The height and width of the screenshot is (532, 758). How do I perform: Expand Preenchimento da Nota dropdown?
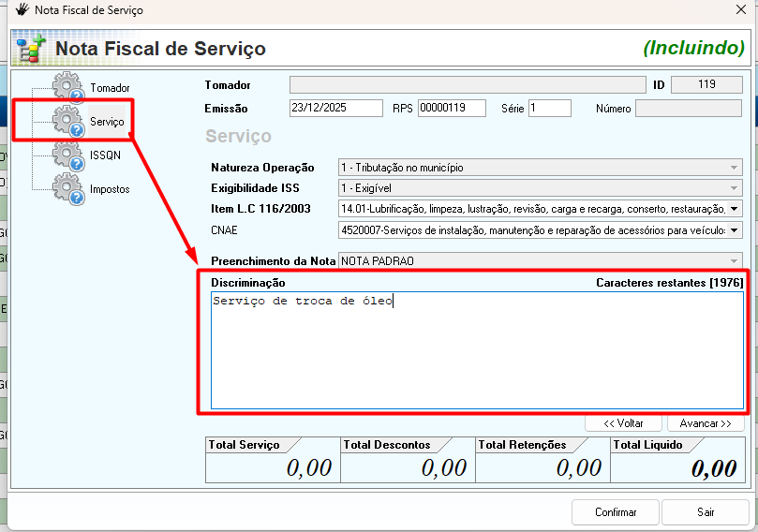[734, 260]
